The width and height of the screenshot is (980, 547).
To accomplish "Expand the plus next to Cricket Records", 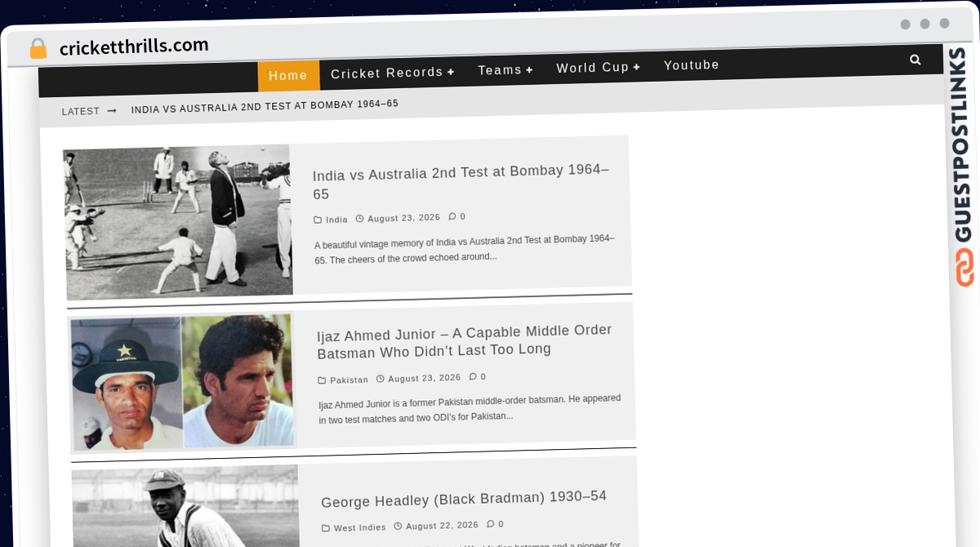I will coord(451,72).
